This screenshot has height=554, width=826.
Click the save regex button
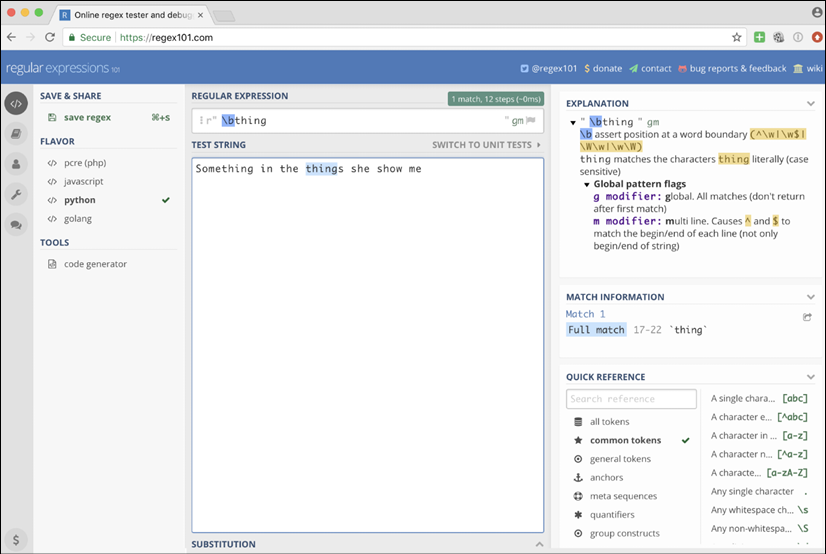point(86,117)
